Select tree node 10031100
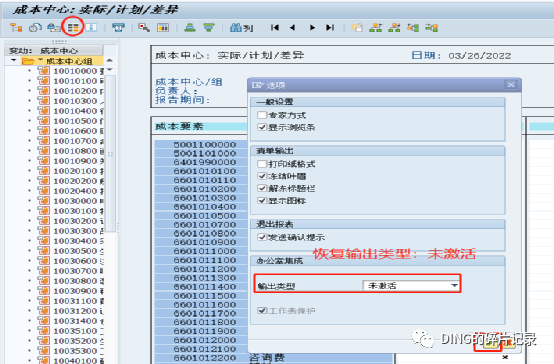554x364 pixels. coord(75,301)
